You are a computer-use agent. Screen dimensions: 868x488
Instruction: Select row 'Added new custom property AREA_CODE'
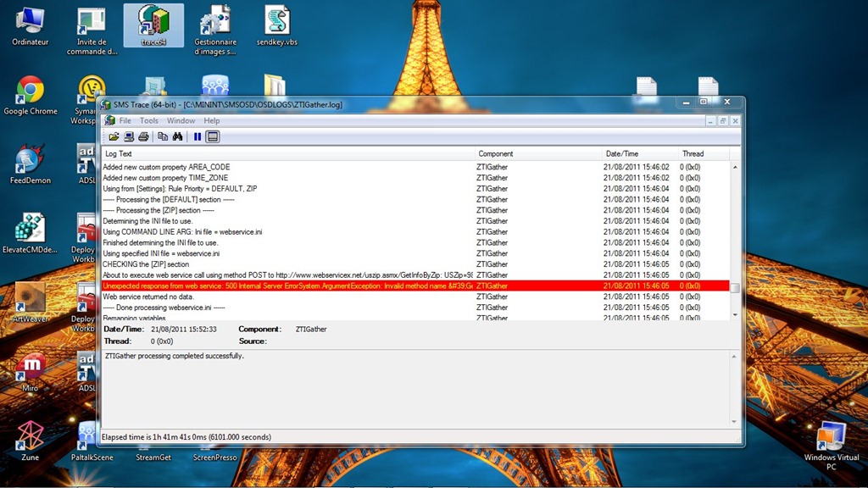[415, 167]
